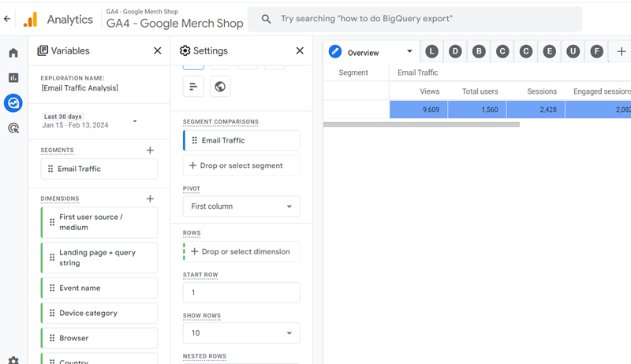Screen dimensions: 631x364
Task: Switch to the E tab
Action: 549,51
